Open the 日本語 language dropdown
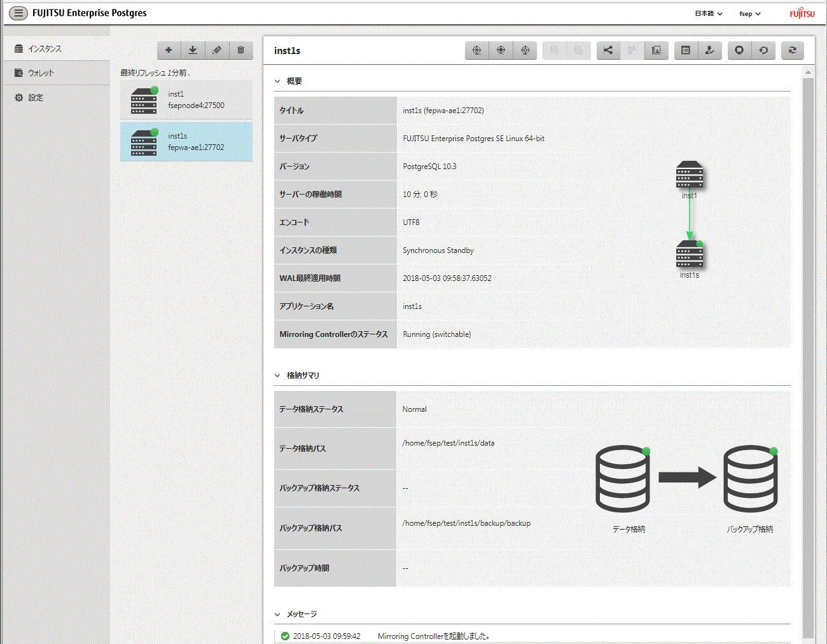The width and height of the screenshot is (827, 644). (x=709, y=13)
